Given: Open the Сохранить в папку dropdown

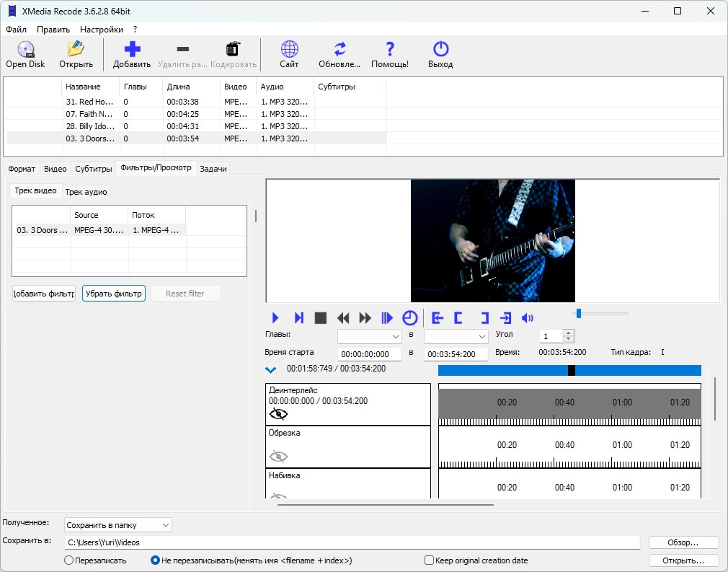Looking at the screenshot, I should (118, 525).
